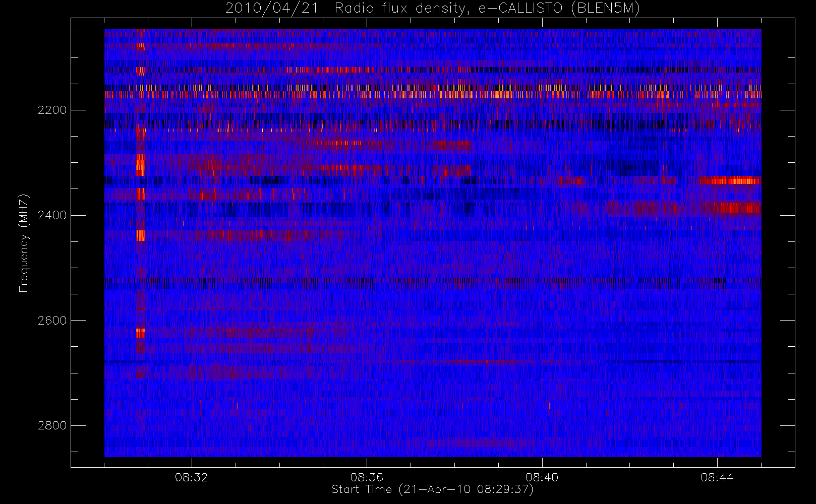This screenshot has width=816, height=504.
Task: Click the "Frequency (MHZ)" axis label
Action: [x=24, y=243]
